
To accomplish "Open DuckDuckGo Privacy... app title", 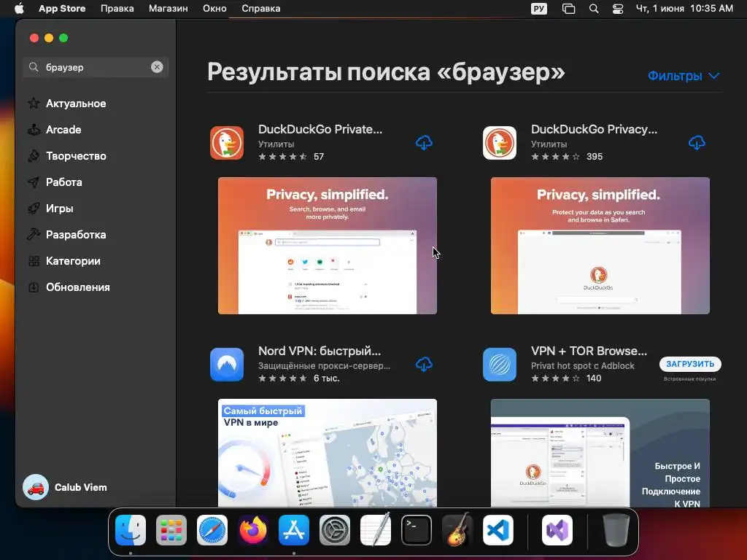I will click(594, 129).
